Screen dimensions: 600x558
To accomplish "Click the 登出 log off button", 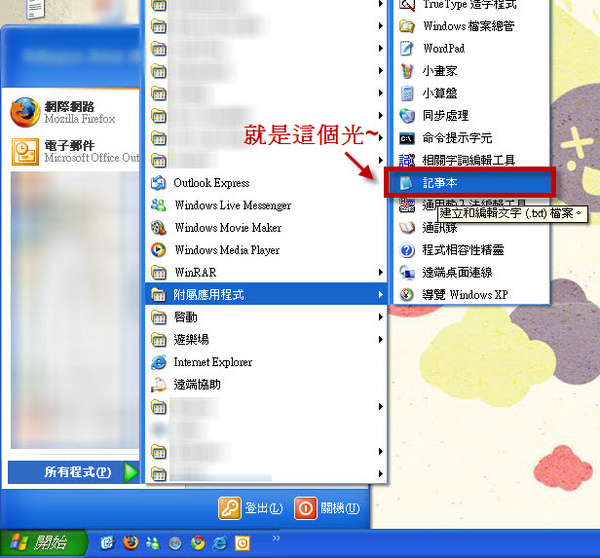I will pos(251,508).
